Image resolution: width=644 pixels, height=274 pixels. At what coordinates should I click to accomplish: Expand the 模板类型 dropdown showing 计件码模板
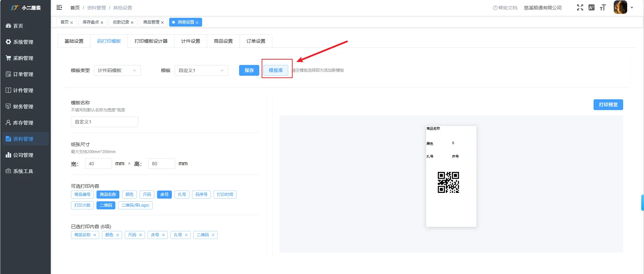click(117, 70)
